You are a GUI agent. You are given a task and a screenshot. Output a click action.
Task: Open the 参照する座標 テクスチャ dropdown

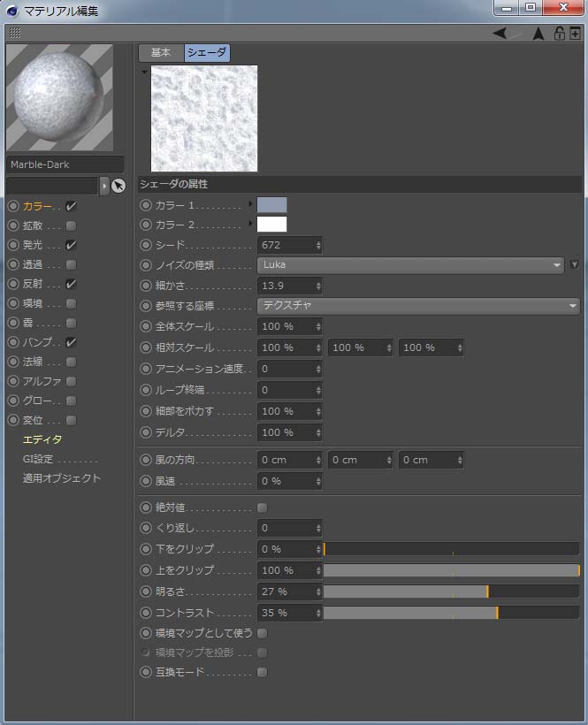click(x=417, y=305)
